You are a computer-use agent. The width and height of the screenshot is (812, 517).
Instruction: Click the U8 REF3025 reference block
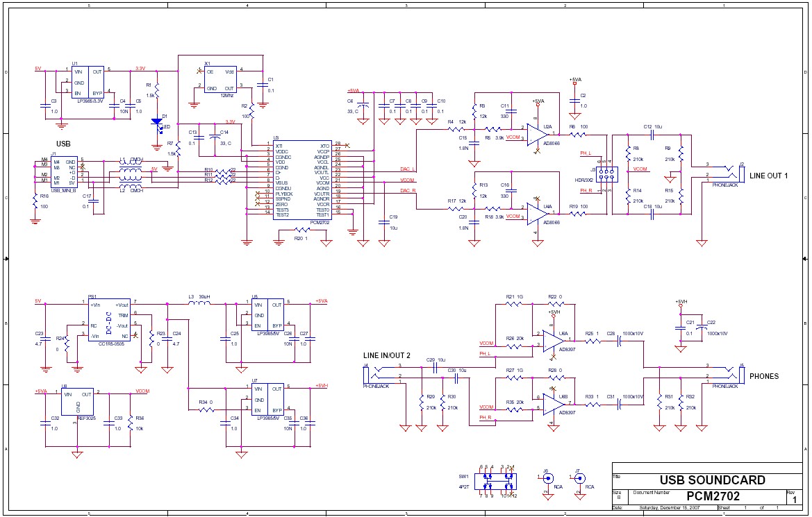tap(78, 402)
